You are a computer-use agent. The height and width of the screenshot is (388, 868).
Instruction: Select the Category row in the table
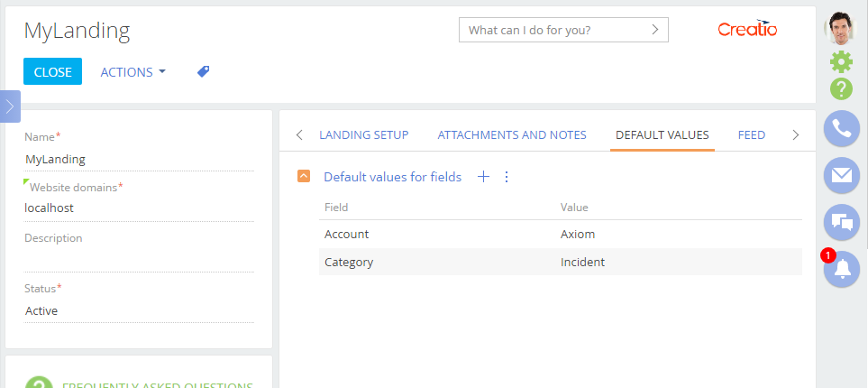coord(561,263)
